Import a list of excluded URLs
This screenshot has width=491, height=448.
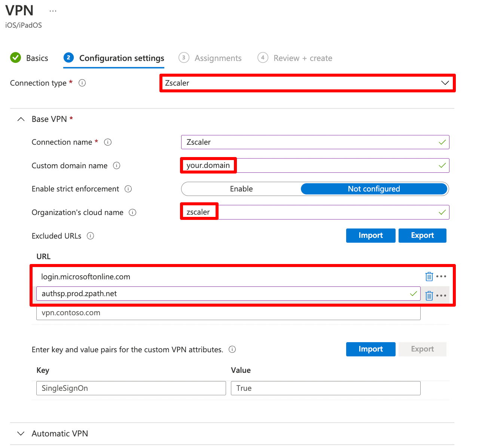click(370, 235)
